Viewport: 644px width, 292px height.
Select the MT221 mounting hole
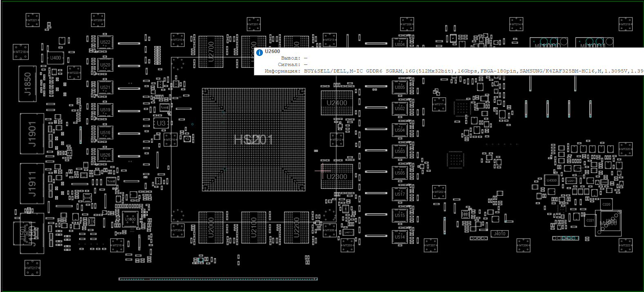(x=33, y=20)
